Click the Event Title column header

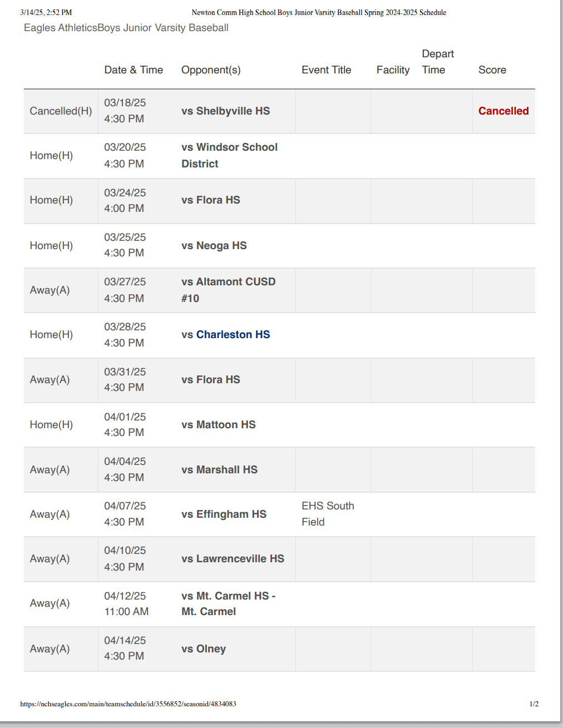[x=326, y=70]
